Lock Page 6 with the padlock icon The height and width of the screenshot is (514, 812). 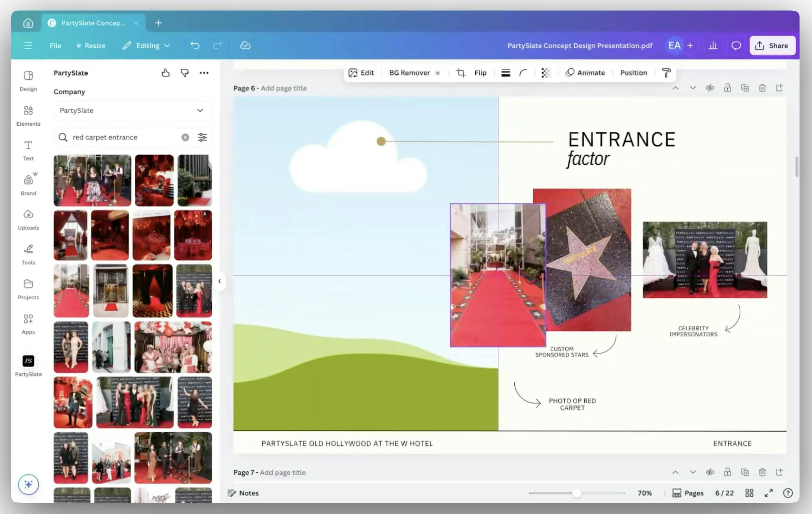(727, 88)
